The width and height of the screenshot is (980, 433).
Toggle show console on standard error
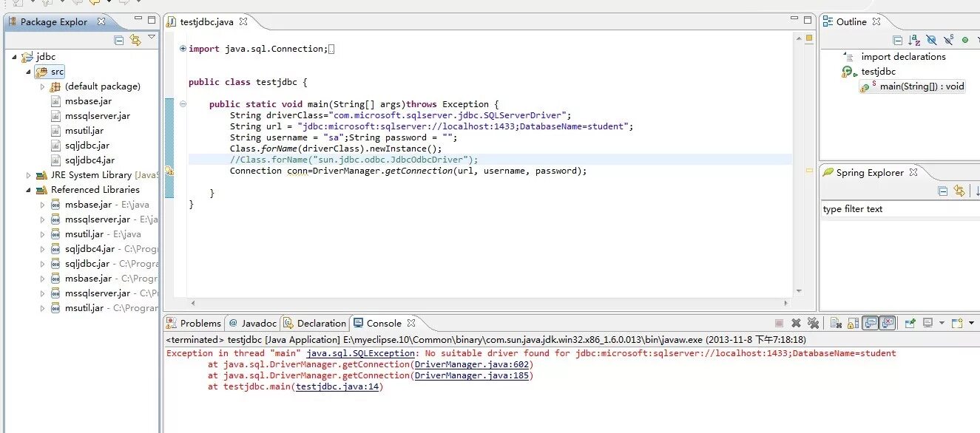tap(888, 323)
